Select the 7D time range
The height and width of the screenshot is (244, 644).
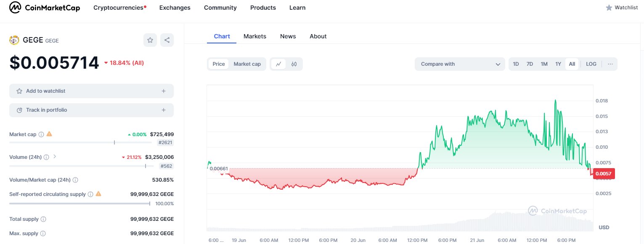530,64
